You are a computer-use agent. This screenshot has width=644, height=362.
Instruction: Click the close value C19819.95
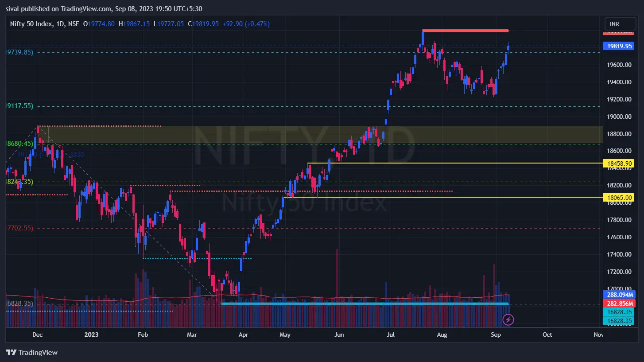[x=203, y=24]
